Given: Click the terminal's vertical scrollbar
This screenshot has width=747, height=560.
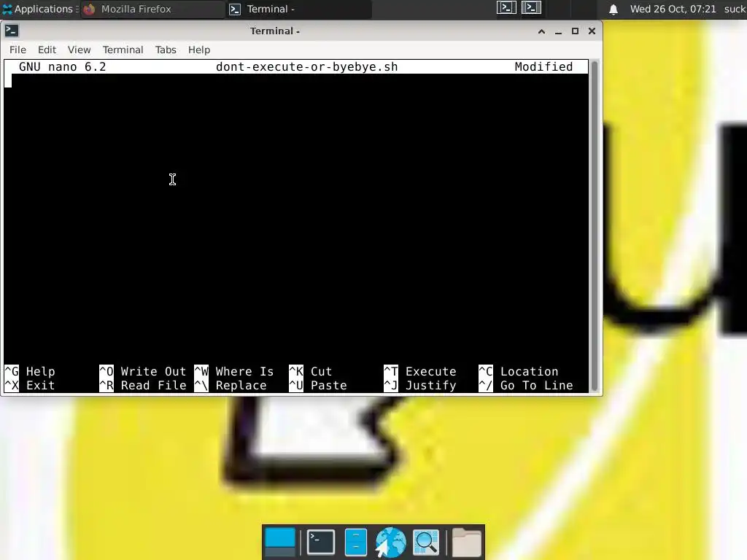Looking at the screenshot, I should pos(594,226).
